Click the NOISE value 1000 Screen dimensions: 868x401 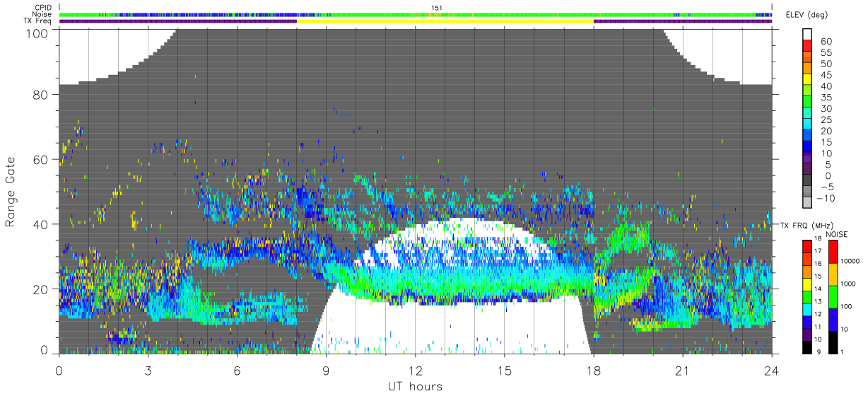click(x=848, y=284)
